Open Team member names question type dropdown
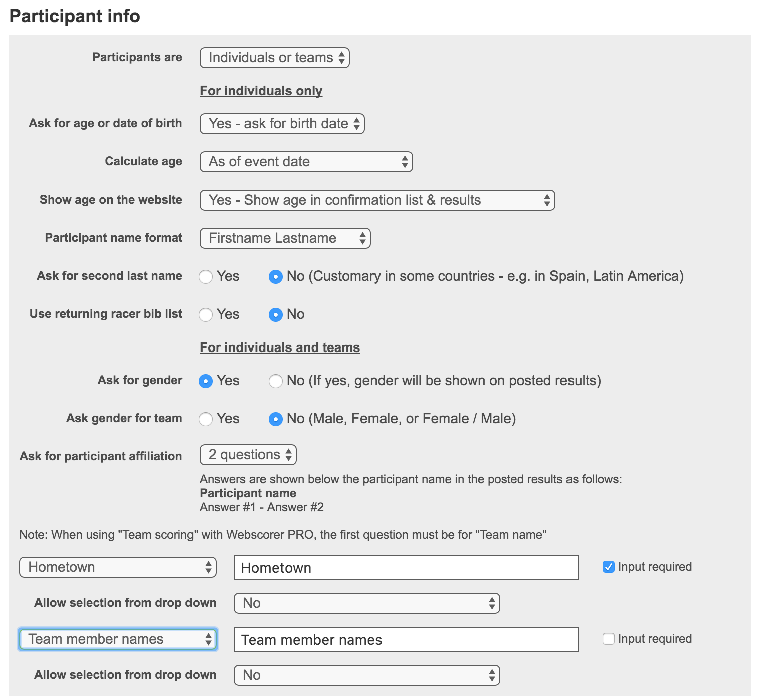The width and height of the screenshot is (759, 700). click(x=118, y=639)
